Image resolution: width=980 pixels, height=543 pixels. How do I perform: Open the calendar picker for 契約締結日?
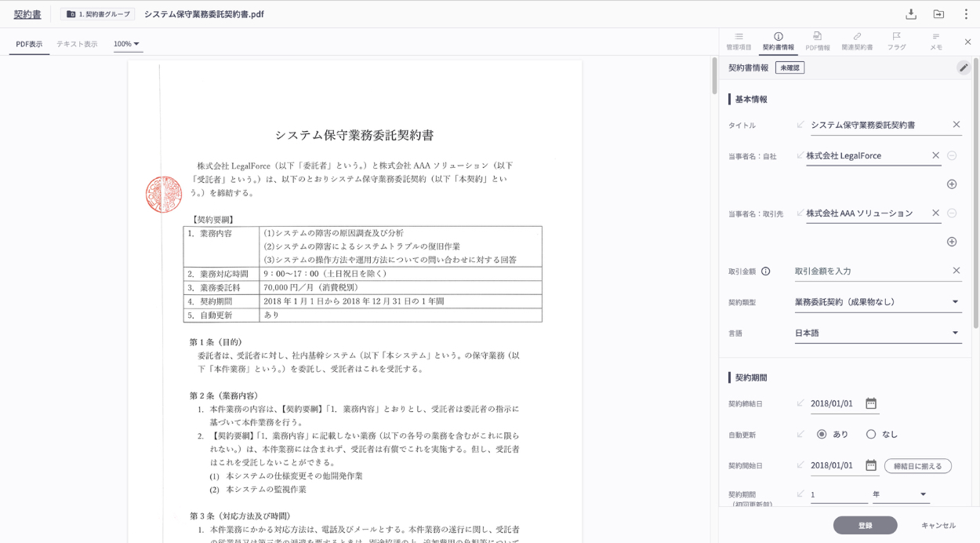[x=871, y=403]
